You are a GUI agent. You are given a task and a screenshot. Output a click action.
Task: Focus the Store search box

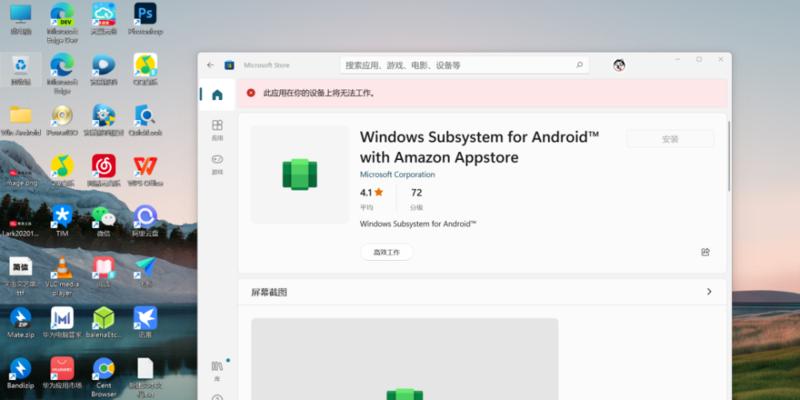point(464,65)
